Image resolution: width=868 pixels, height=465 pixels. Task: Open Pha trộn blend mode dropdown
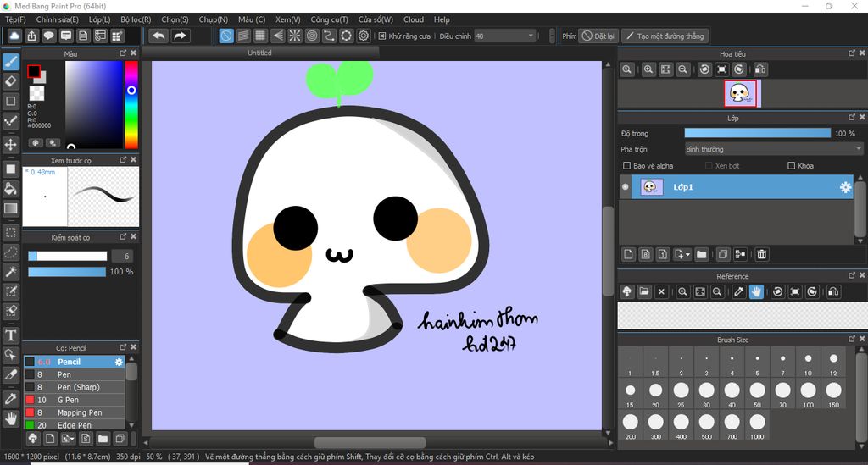(x=773, y=149)
